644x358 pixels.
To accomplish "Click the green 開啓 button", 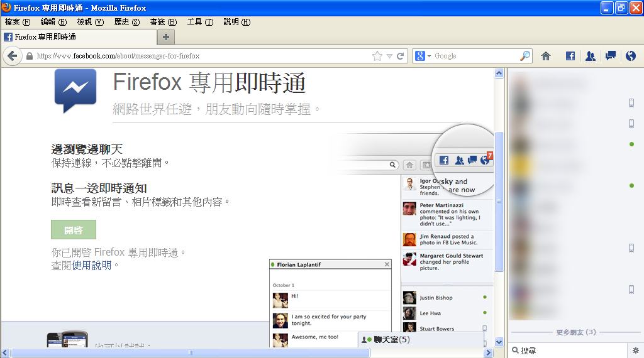I will click(x=74, y=230).
